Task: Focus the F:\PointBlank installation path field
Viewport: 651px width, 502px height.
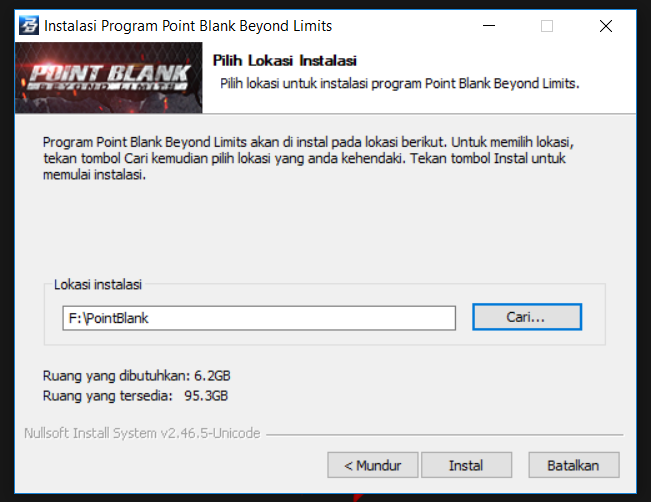Action: pos(259,318)
